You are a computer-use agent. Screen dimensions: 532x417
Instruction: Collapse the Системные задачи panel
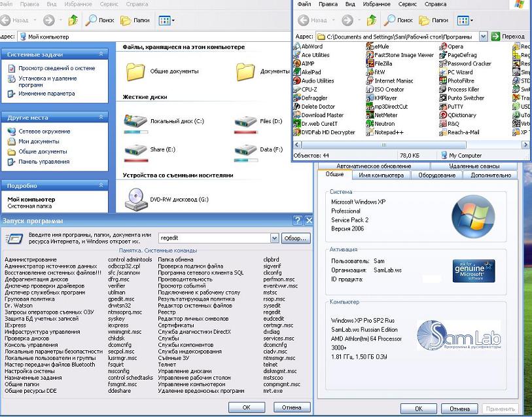tap(101, 54)
